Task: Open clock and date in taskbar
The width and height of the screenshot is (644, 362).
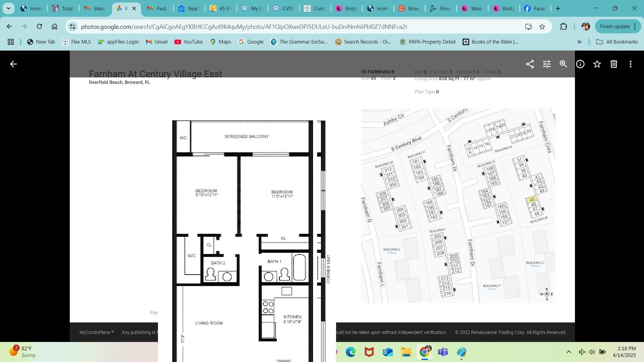Action: coord(624,352)
